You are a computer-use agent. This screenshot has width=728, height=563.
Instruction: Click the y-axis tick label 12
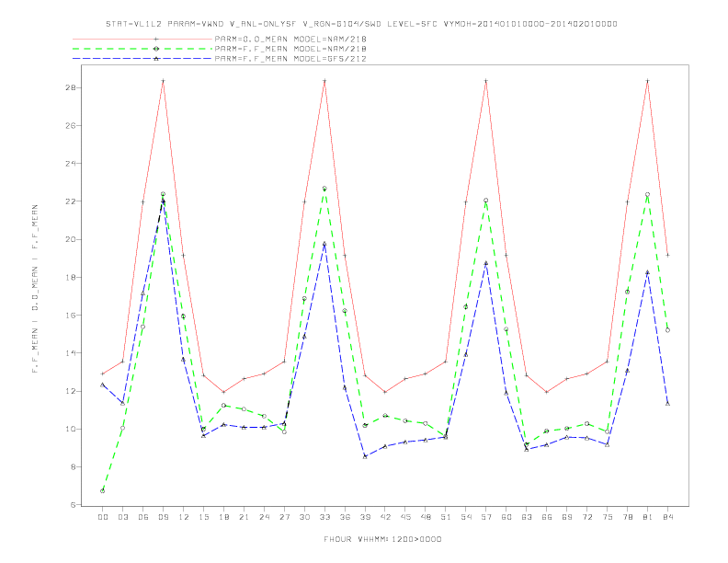point(70,391)
